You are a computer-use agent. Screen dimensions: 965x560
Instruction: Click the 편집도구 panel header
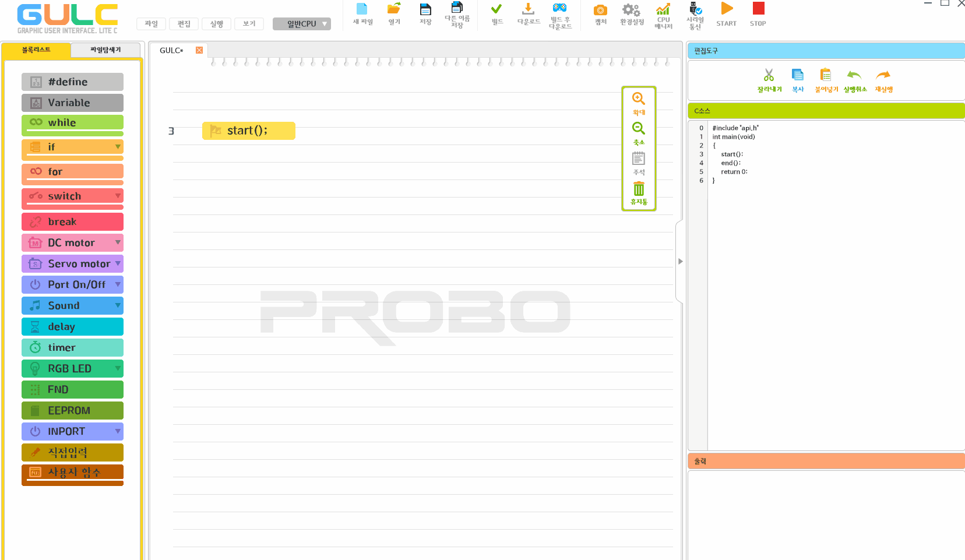(x=826, y=51)
